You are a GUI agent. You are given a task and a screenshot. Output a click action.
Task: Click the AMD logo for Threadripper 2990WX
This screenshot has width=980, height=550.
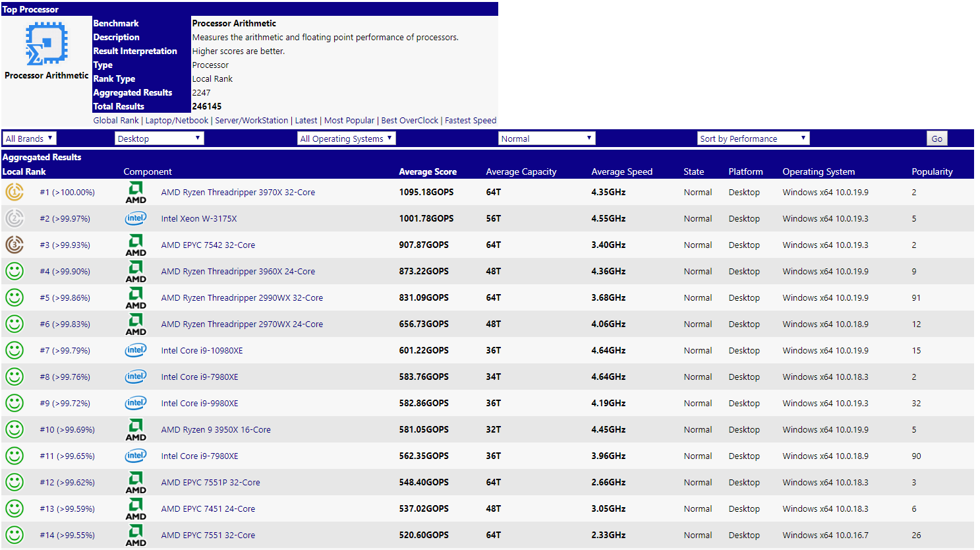coord(136,297)
